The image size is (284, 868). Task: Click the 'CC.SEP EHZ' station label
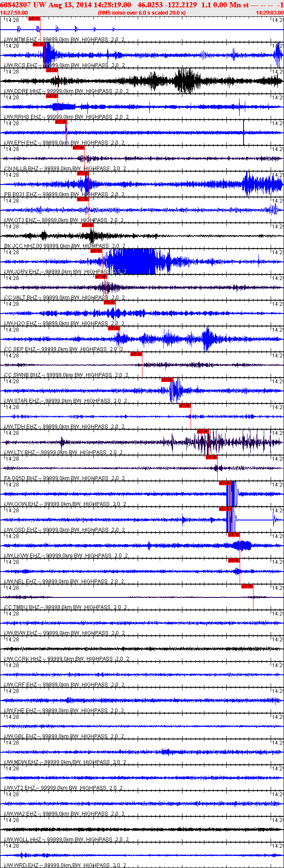tap(20, 349)
